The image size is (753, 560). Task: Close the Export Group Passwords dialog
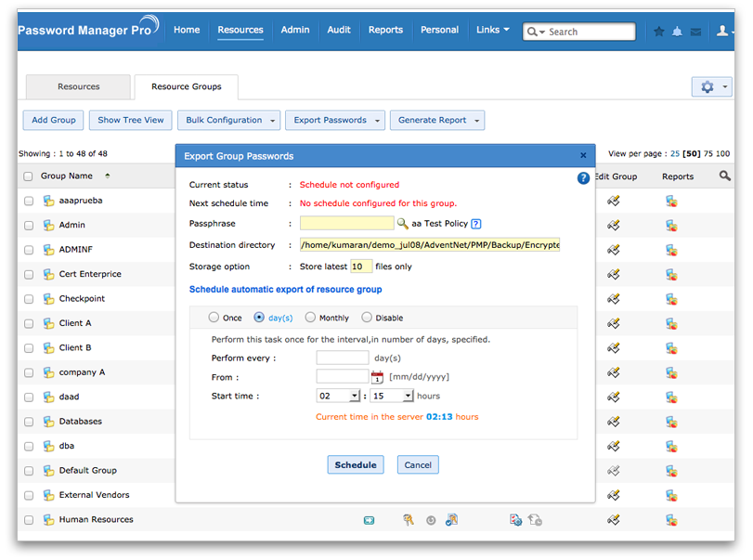pos(583,155)
